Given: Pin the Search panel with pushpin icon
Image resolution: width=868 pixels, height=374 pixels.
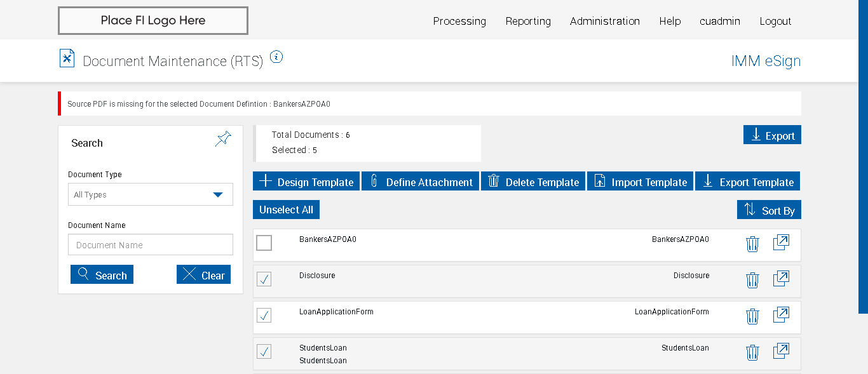Looking at the screenshot, I should point(223,139).
